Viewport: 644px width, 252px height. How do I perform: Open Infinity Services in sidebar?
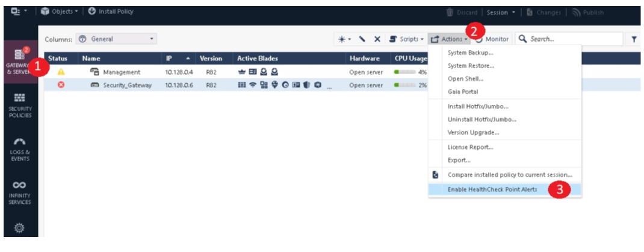[20, 192]
